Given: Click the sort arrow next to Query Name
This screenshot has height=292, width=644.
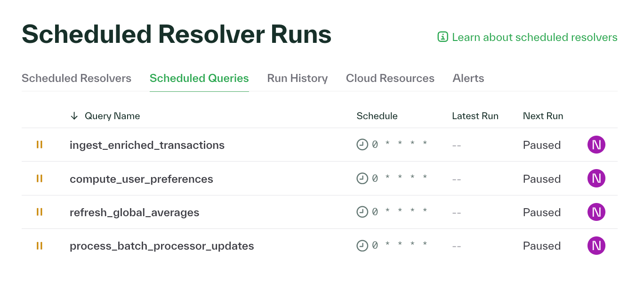Looking at the screenshot, I should point(74,115).
